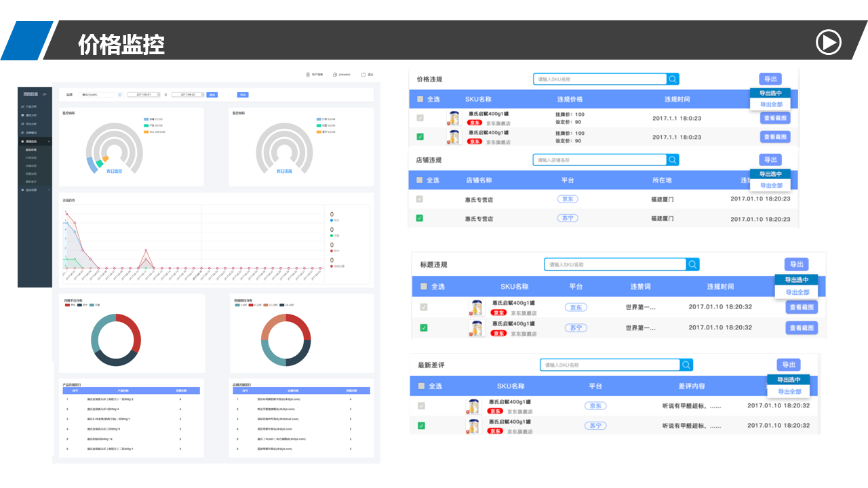Click the user account icon in dashboard header

pos(335,75)
